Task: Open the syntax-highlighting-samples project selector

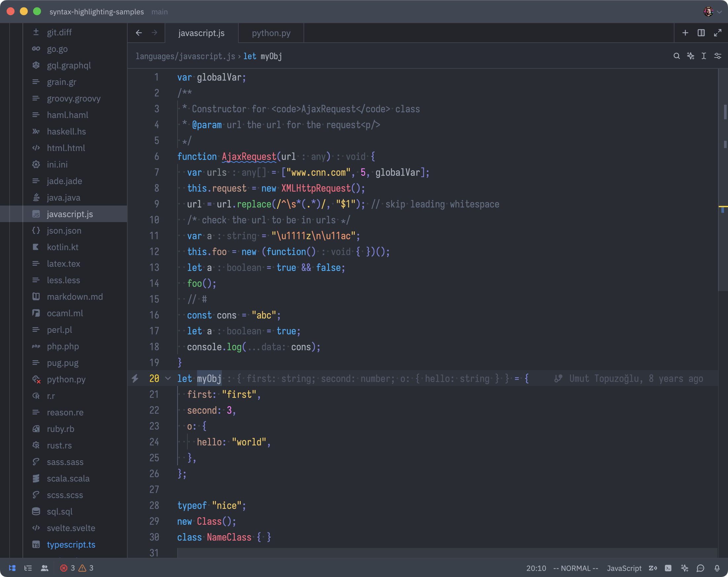Action: (x=97, y=12)
